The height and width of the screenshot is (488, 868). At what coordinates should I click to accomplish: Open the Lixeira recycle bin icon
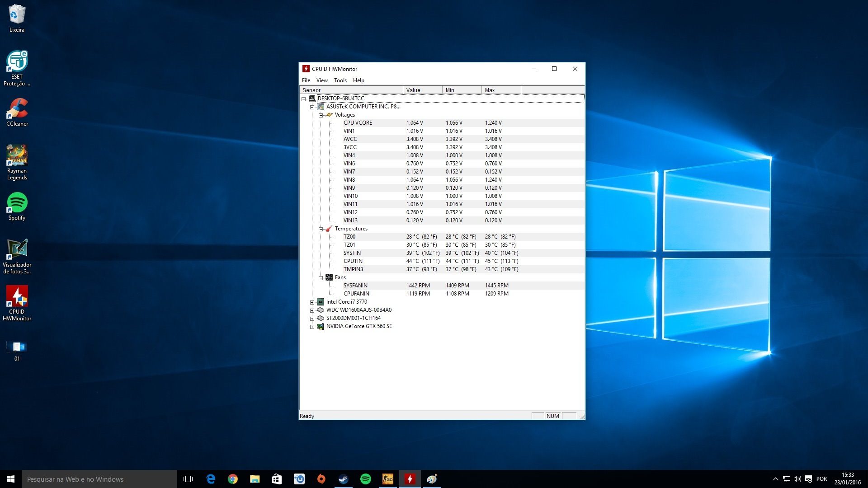click(x=17, y=18)
